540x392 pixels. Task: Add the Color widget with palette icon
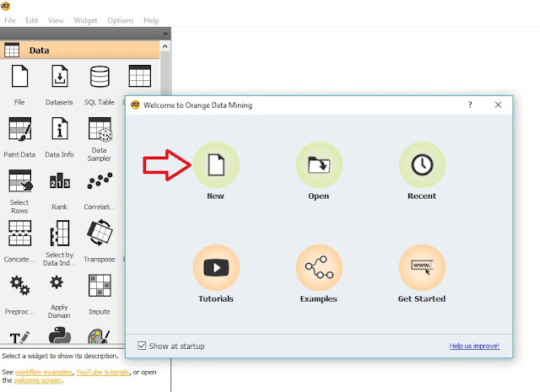tap(100, 336)
